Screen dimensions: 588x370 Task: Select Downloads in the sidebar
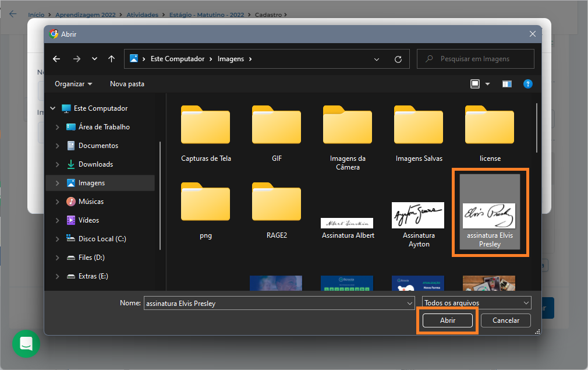coord(95,164)
